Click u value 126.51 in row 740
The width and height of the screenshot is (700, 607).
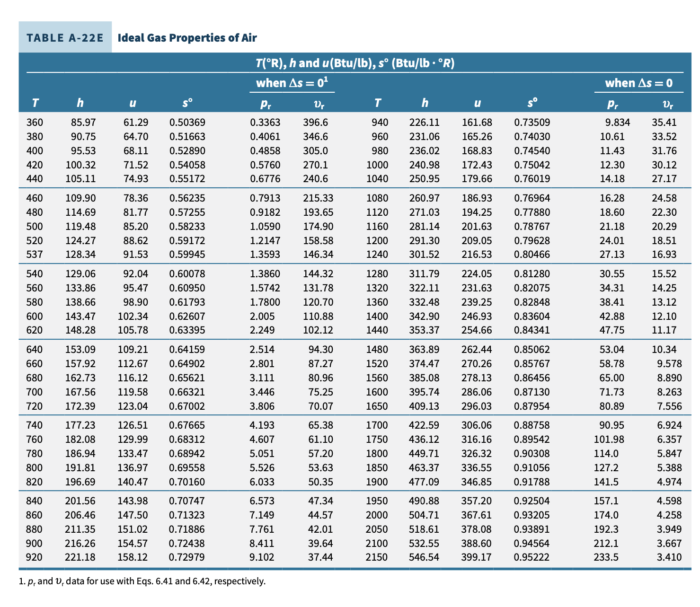(x=133, y=425)
